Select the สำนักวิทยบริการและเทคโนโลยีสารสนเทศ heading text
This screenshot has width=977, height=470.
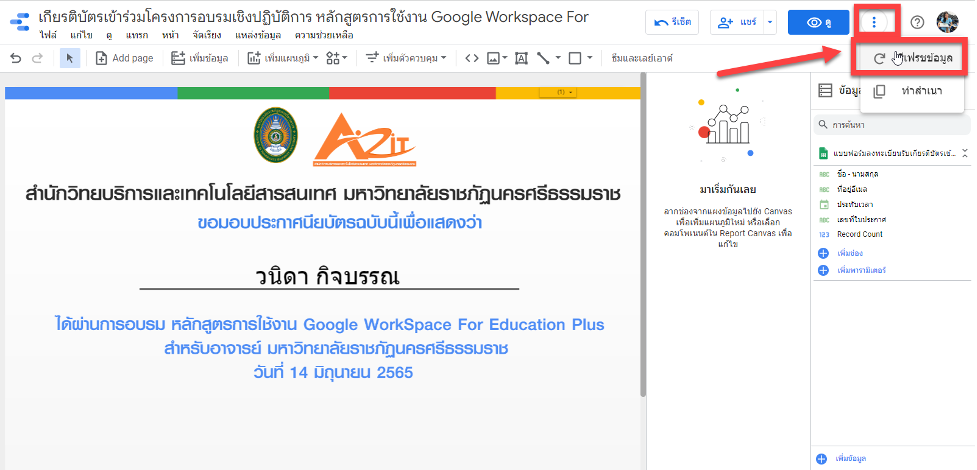click(x=323, y=194)
